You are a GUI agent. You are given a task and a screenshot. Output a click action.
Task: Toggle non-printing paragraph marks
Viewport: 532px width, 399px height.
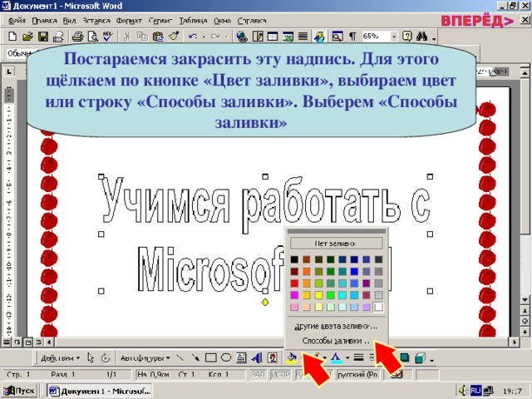(352, 36)
